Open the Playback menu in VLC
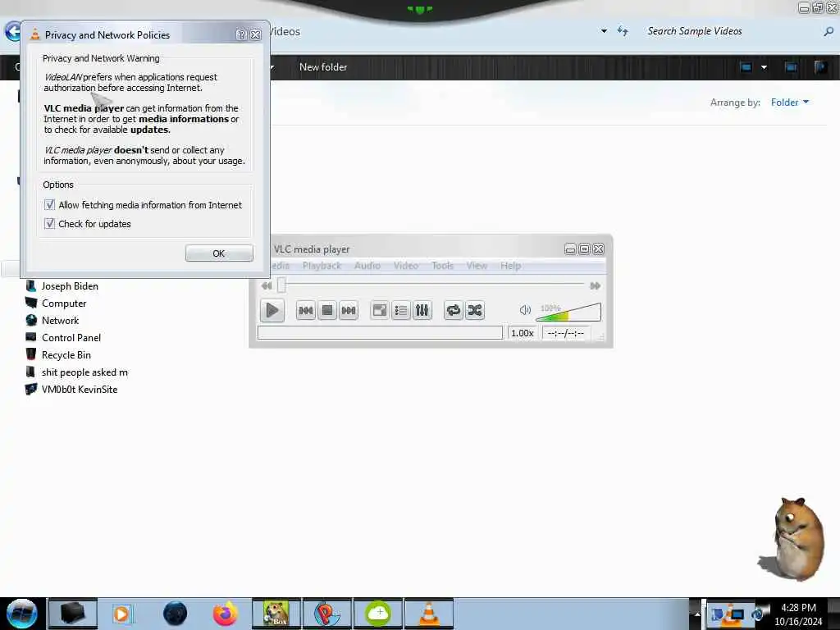 coord(322,266)
